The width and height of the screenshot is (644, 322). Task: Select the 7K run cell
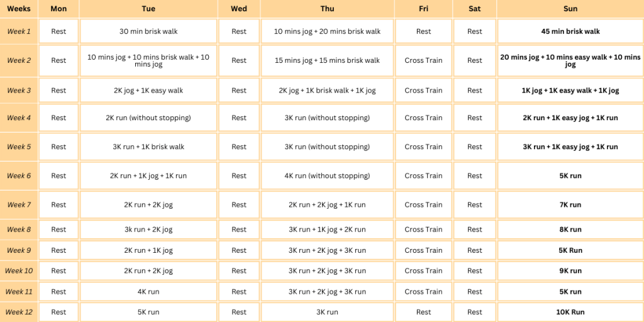point(570,205)
